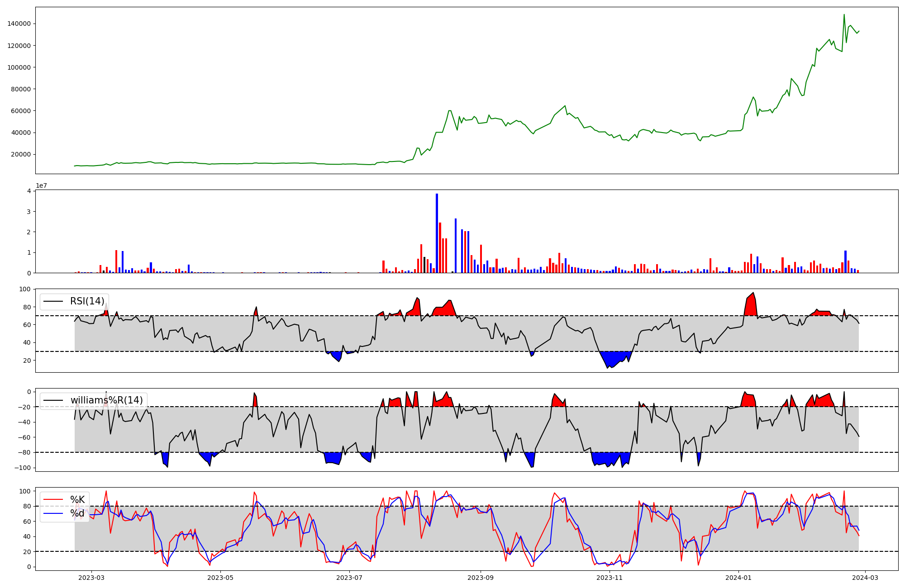Click the 2023-03 date tick label
Viewport: 905px width, 588px height.
coord(91,577)
